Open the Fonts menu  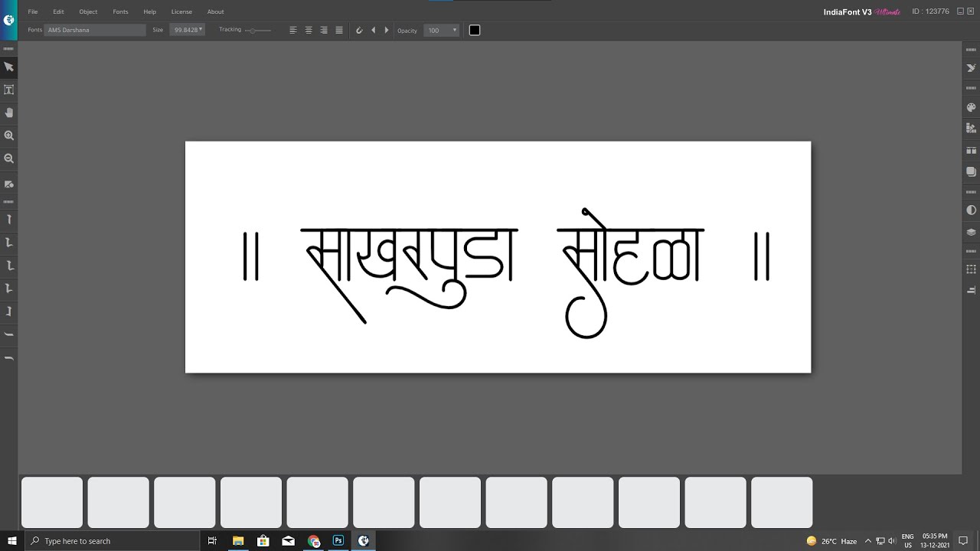tap(120, 11)
